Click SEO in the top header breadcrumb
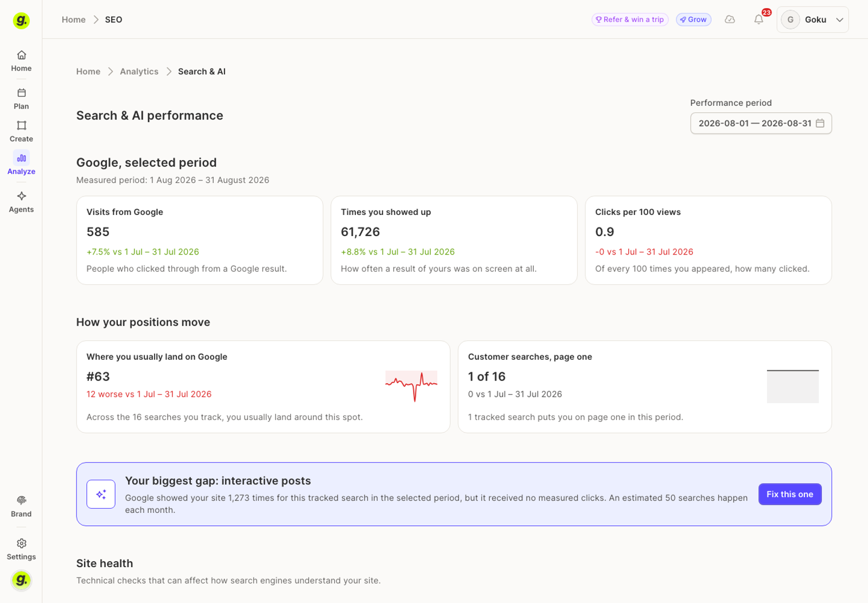The image size is (868, 603). tap(113, 20)
